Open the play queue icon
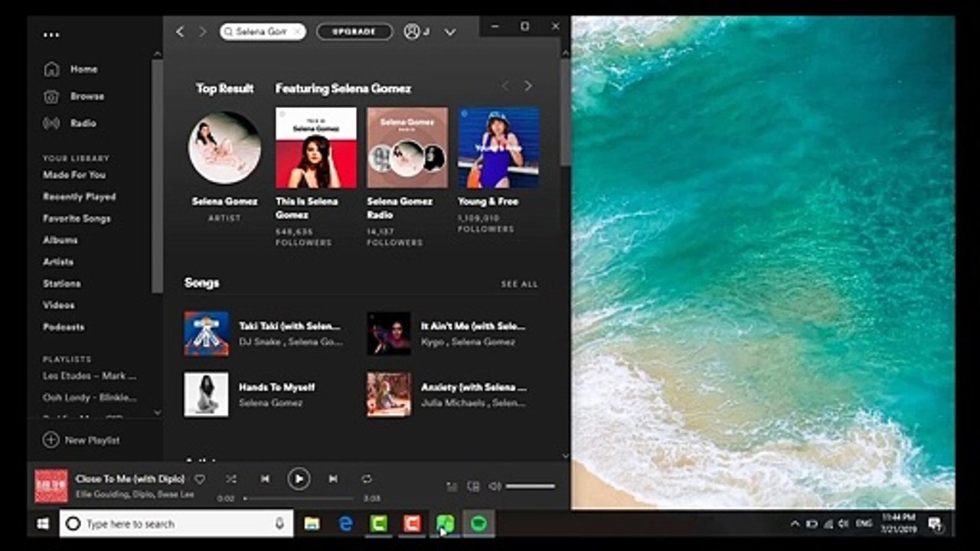The image size is (980, 551). point(452,487)
